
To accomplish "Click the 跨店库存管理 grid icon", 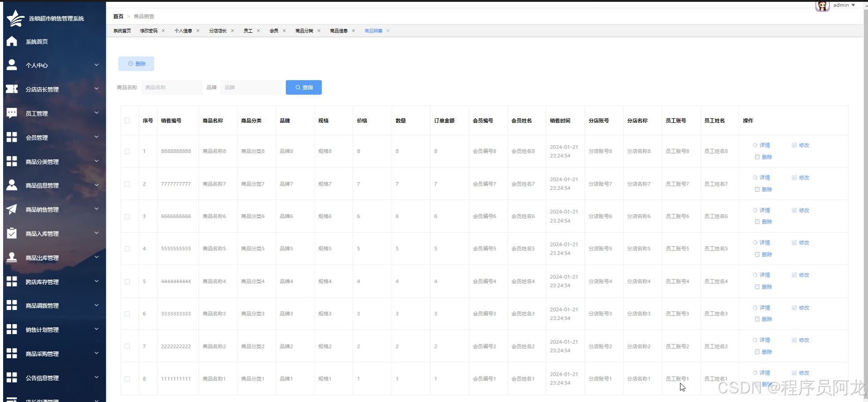I will click(12, 281).
